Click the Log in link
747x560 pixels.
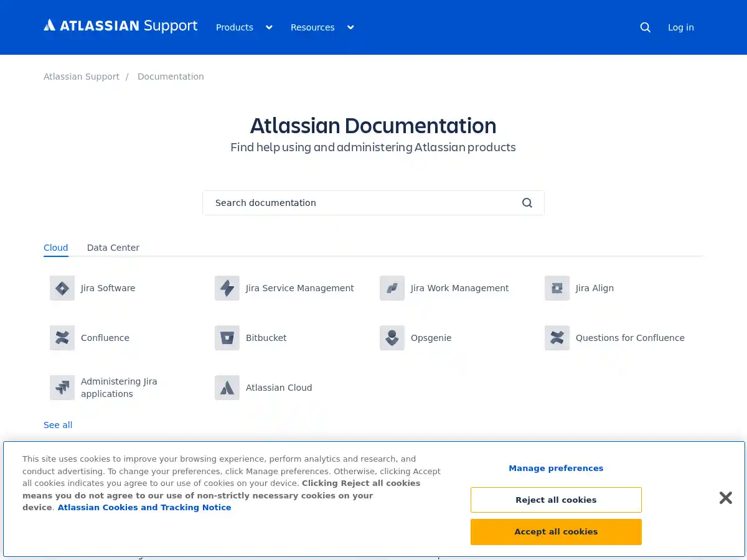coord(680,27)
